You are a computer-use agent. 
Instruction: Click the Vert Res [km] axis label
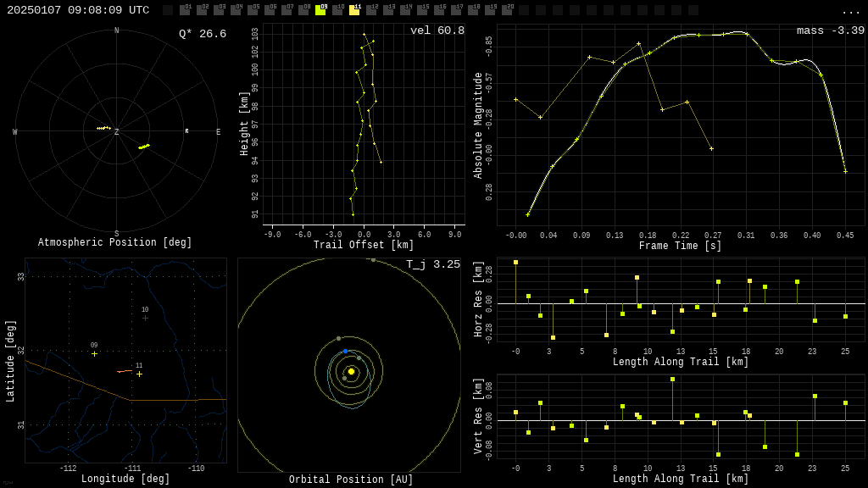tap(478, 417)
